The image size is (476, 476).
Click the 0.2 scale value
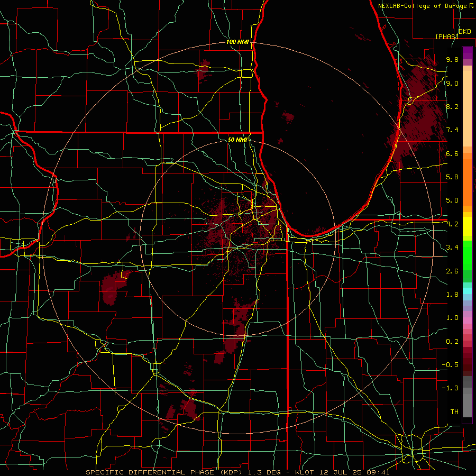(x=452, y=342)
